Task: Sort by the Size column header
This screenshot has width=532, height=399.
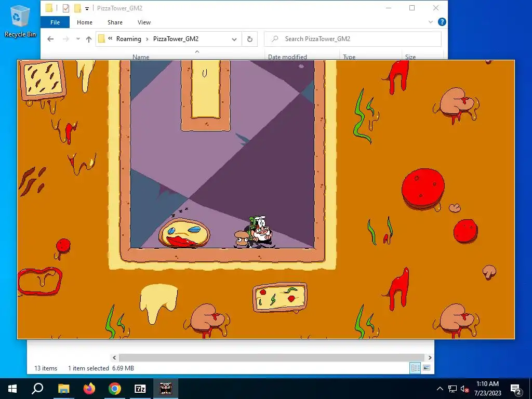Action: pyautogui.click(x=410, y=57)
